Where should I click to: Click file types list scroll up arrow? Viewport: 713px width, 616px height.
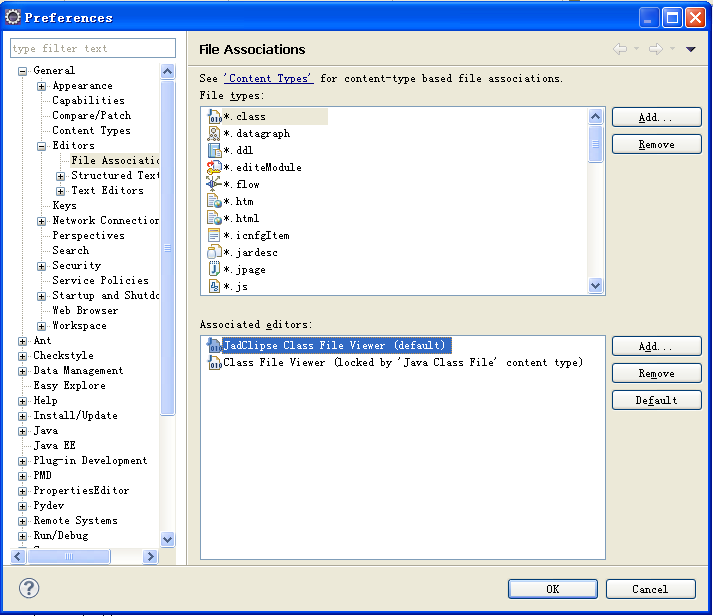(595, 117)
